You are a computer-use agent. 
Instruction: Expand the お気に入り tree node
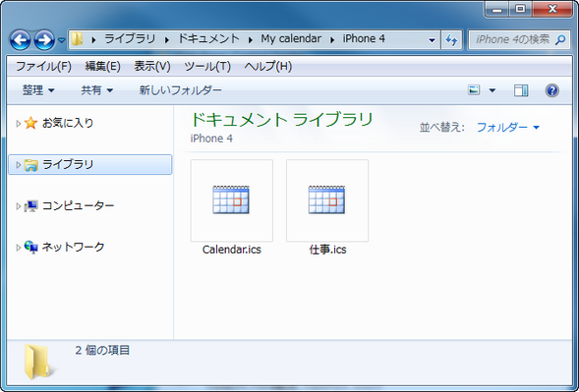(18, 123)
